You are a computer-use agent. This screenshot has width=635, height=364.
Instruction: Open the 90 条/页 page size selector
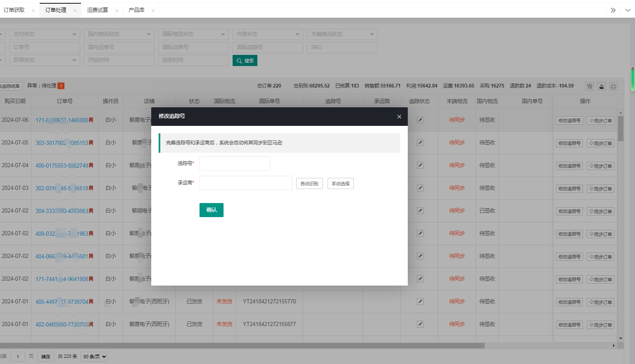[x=95, y=357]
